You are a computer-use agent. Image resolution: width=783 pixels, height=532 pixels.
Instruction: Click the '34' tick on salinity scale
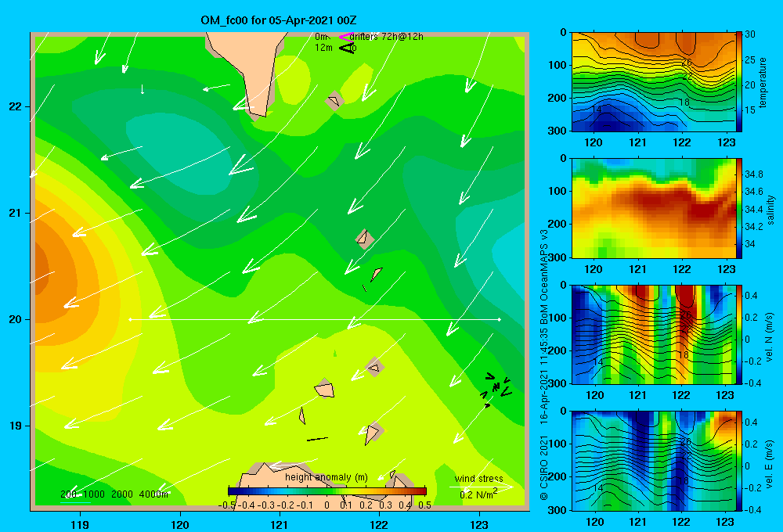click(x=750, y=244)
